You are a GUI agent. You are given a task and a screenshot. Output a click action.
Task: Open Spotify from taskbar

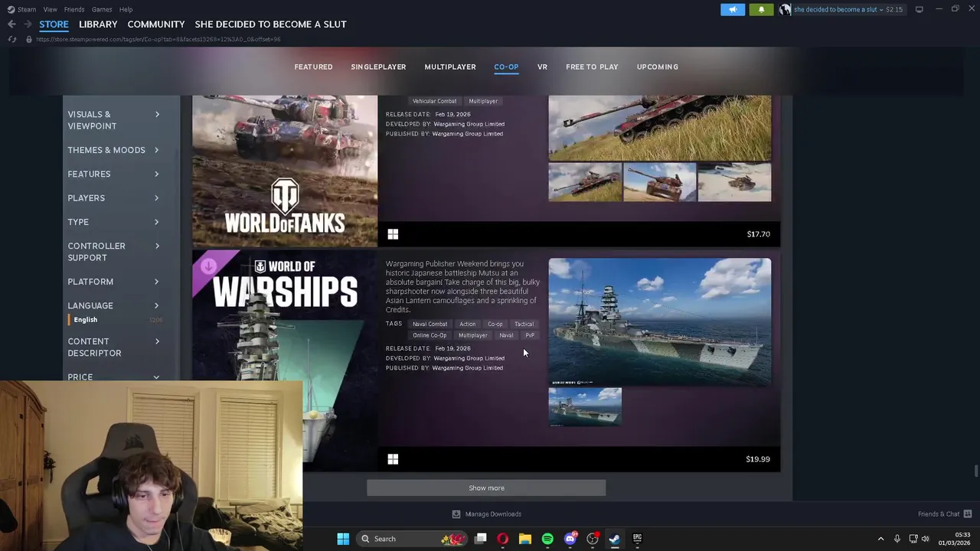(547, 539)
